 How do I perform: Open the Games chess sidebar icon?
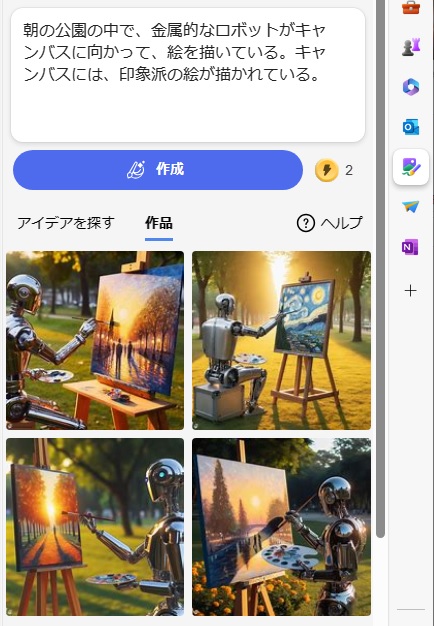[x=411, y=47]
